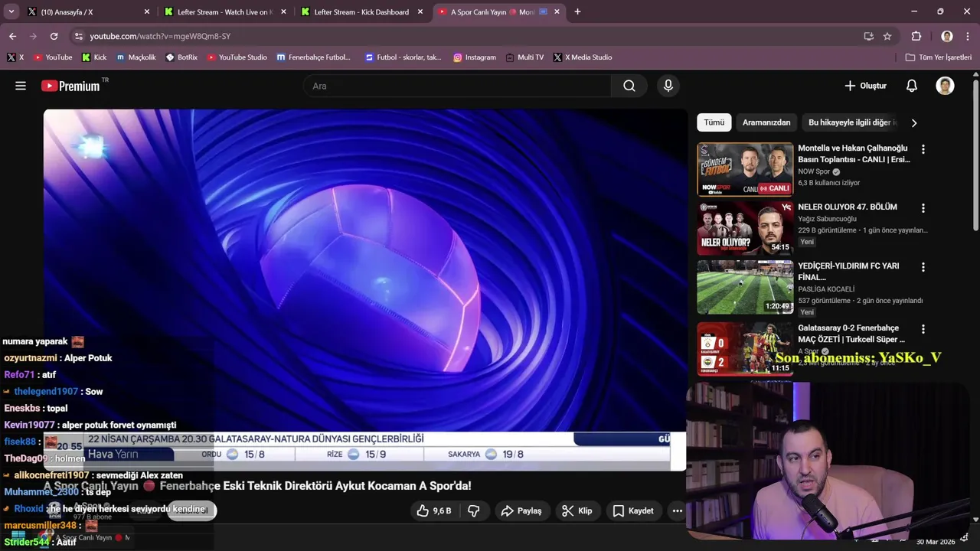Image resolution: width=980 pixels, height=551 pixels.
Task: Click the search magnifier button
Action: click(x=629, y=86)
